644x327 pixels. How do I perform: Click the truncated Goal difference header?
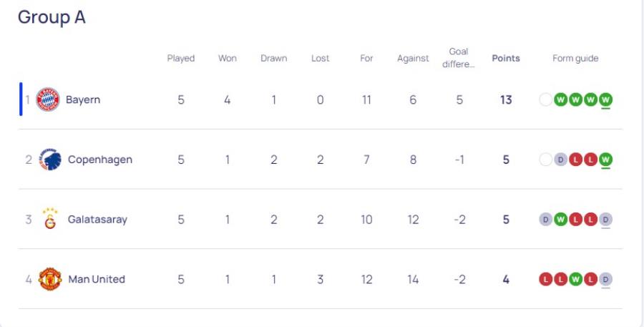pyautogui.click(x=459, y=58)
